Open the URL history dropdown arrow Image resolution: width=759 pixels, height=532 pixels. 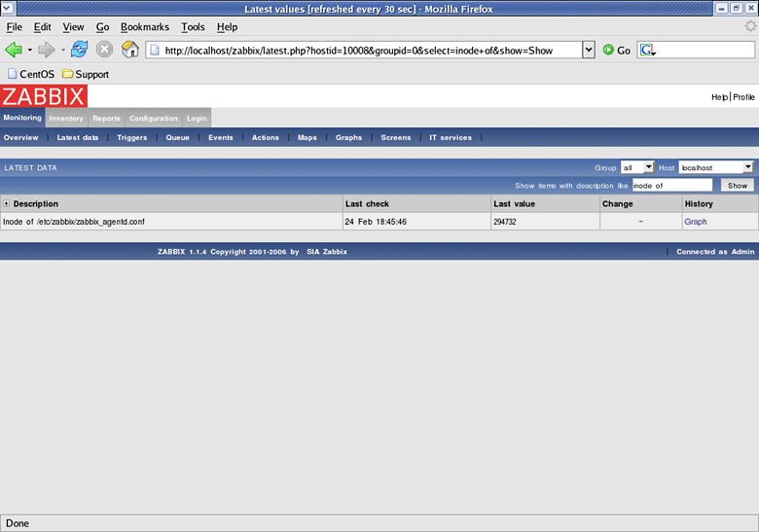pyautogui.click(x=588, y=50)
